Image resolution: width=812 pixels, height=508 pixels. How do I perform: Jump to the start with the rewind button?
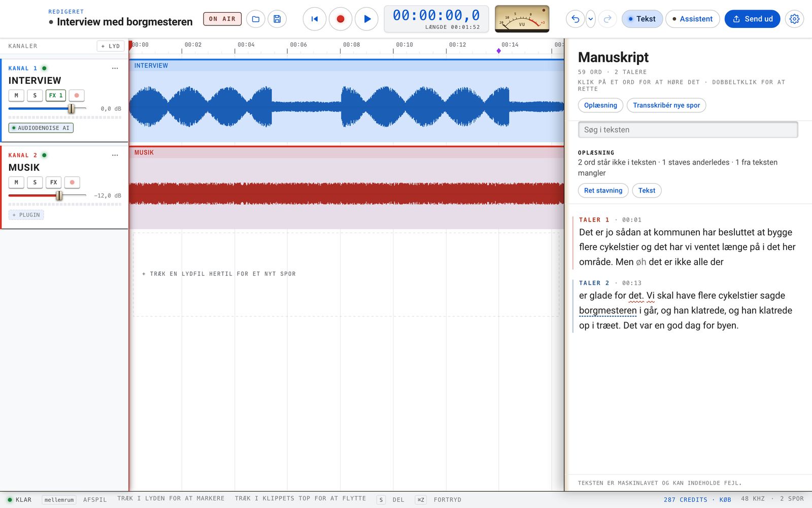315,19
